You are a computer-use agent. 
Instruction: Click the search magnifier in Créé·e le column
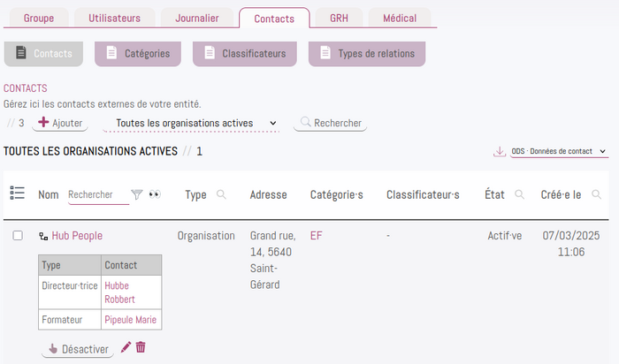click(597, 194)
